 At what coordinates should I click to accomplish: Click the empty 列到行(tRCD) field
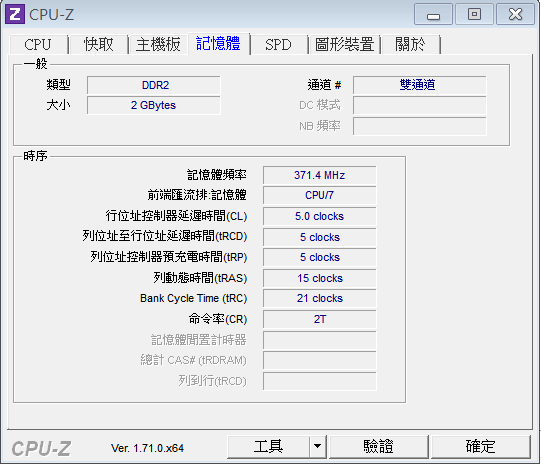pyautogui.click(x=319, y=381)
